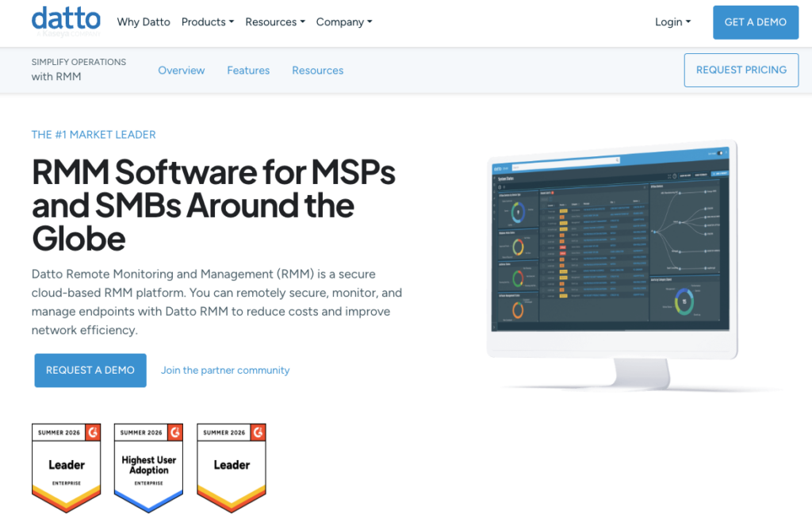This screenshot has width=812, height=530.
Task: Expand the Company dropdown menu
Action: point(344,21)
